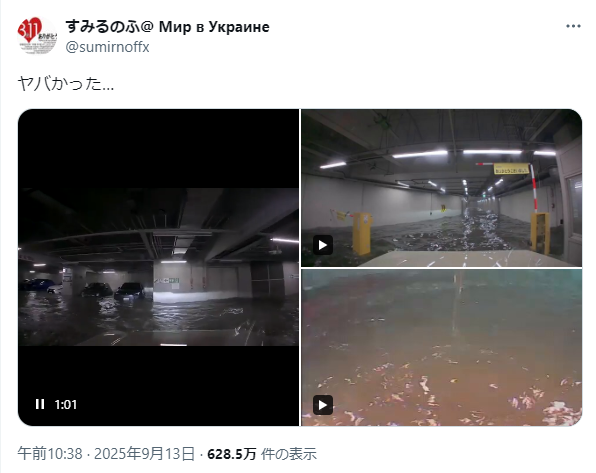Open the post timestamp 午前10:38 2025年9月13日
The width and height of the screenshot is (596, 473).
pos(106,454)
